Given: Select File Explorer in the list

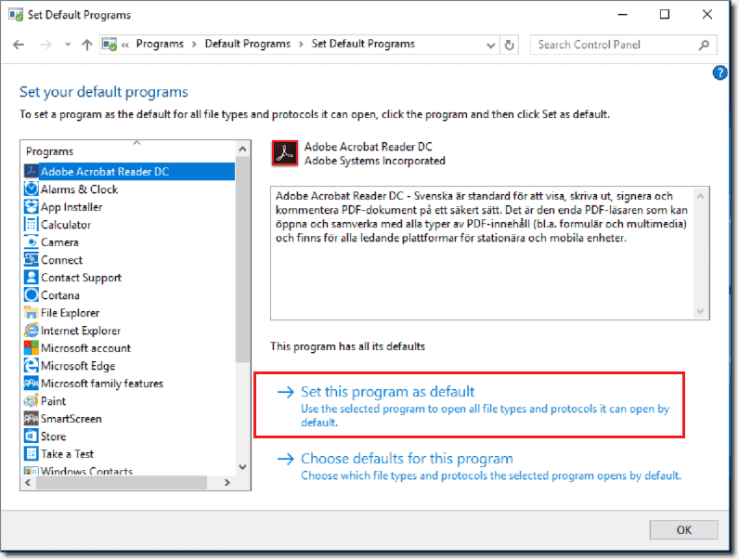Looking at the screenshot, I should 70,313.
